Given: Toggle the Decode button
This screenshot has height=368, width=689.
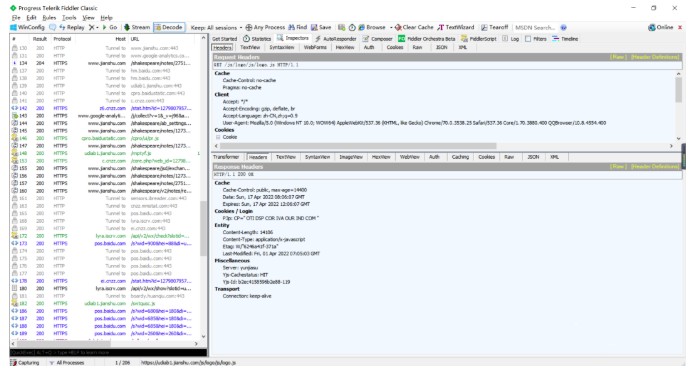Looking at the screenshot, I should 169,27.
